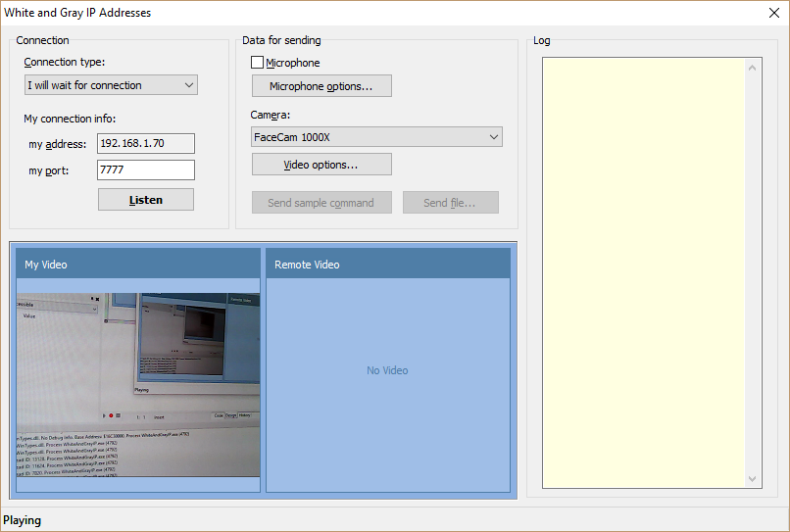Open the Connection type dropdown
Viewport: 790px width, 532px height.
click(x=111, y=85)
